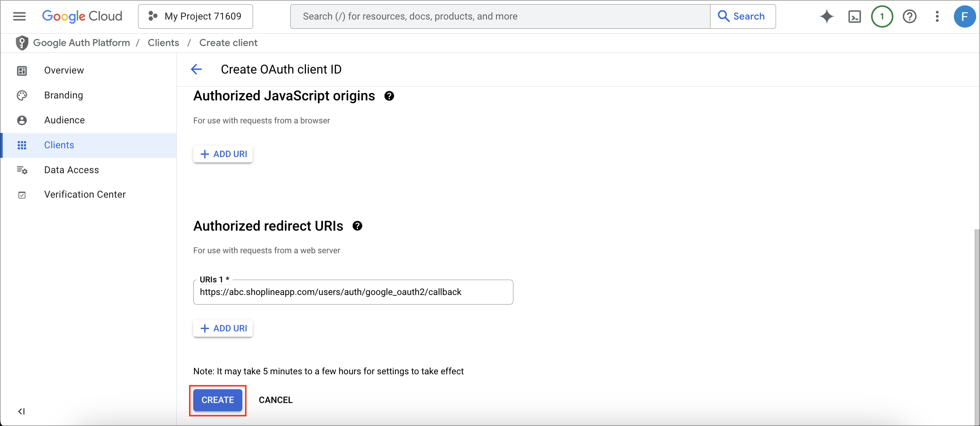Go to Google Auth Platform breadcrumb
980x426 pixels.
tap(82, 43)
